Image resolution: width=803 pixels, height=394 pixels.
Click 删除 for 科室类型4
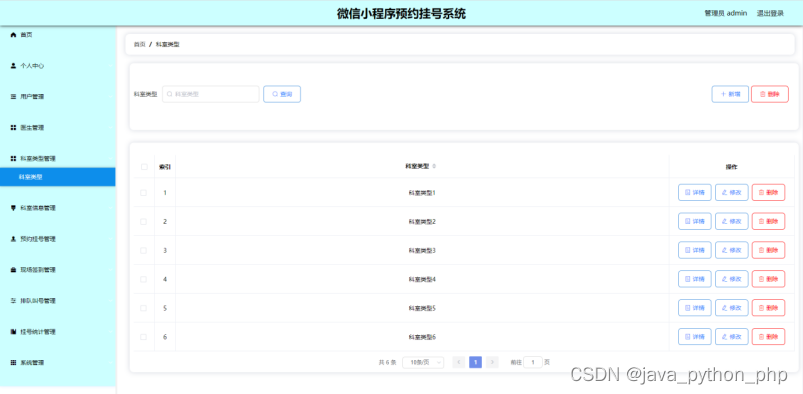tap(768, 279)
